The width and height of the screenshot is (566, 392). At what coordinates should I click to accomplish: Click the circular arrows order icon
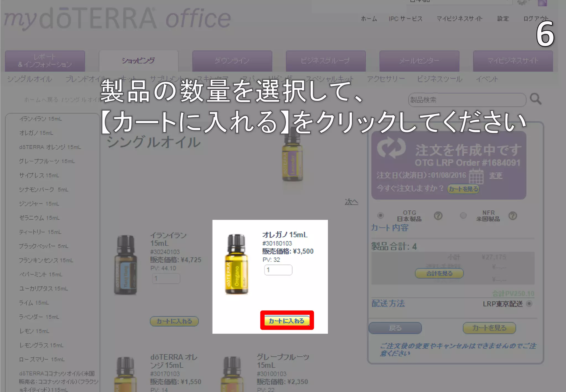pyautogui.click(x=391, y=147)
